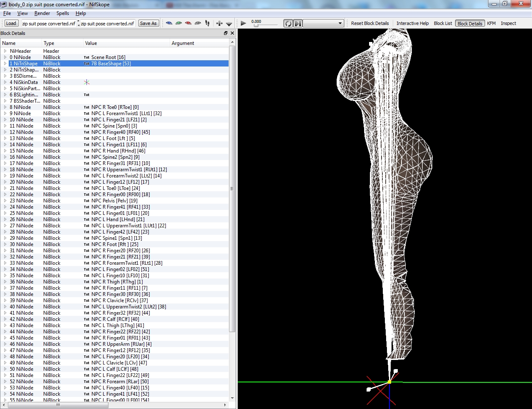Expand the 36 NiNode NPC R Thigh row
Screen dimensions: 532x409
(x=5, y=282)
